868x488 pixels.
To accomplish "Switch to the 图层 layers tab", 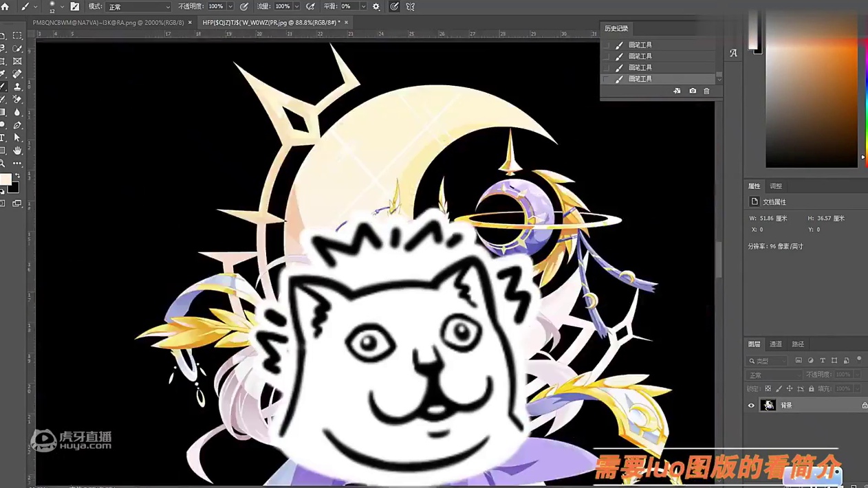I will pos(755,344).
